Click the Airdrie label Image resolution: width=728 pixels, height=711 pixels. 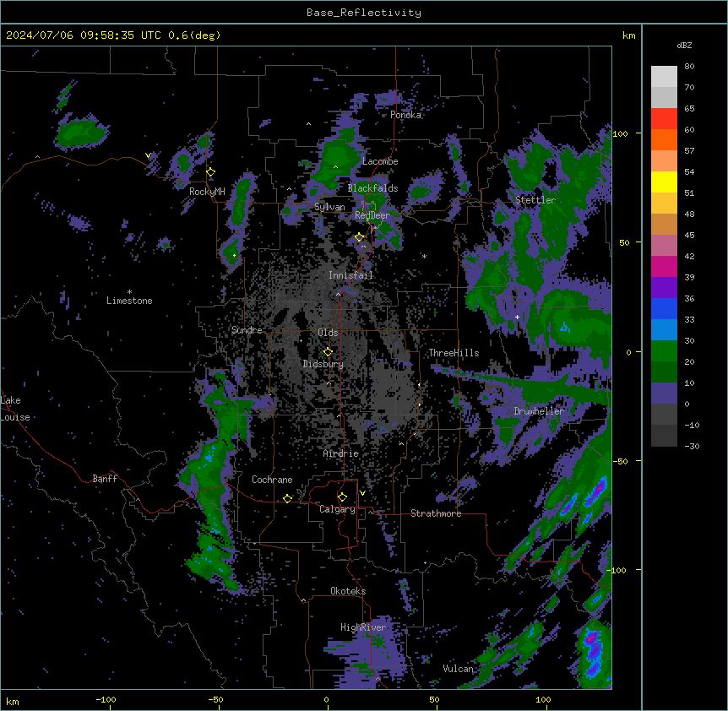(x=341, y=453)
